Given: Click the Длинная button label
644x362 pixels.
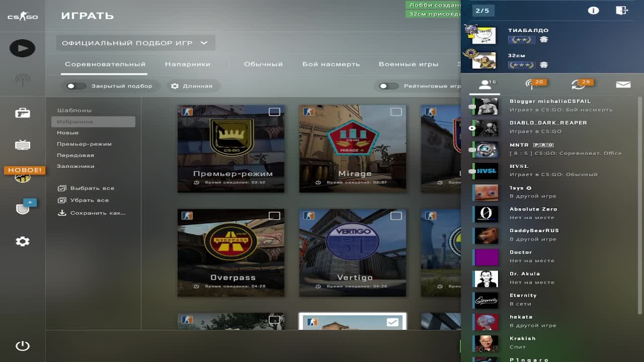Looking at the screenshot, I should point(198,86).
